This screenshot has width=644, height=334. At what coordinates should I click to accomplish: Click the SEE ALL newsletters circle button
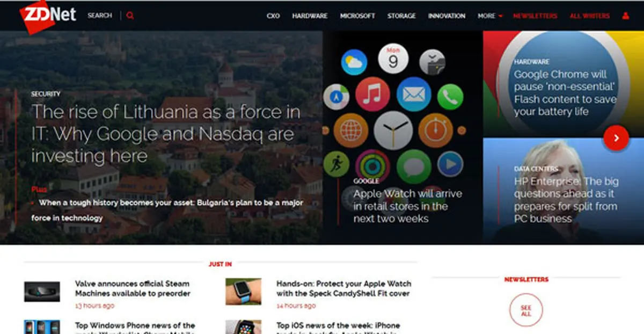tap(525, 310)
